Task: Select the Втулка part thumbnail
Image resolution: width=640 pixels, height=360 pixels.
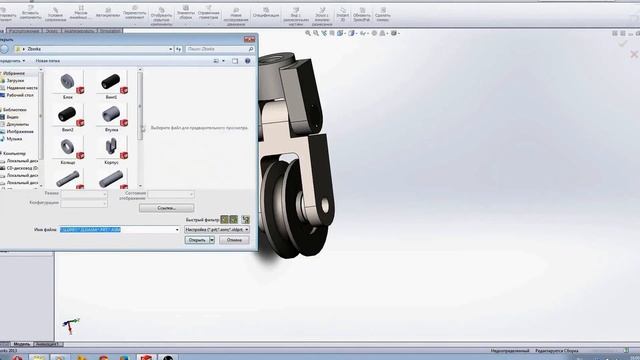Action: 111,118
